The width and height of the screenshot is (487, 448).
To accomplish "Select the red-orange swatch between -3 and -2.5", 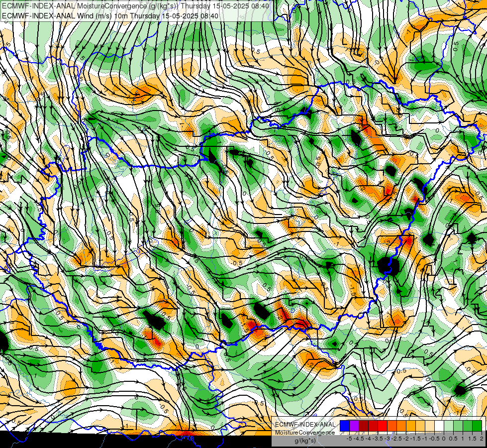I will [x=392, y=426].
